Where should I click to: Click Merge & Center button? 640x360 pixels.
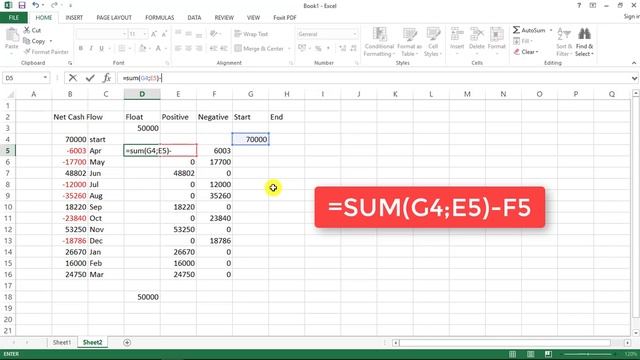tap(259, 48)
